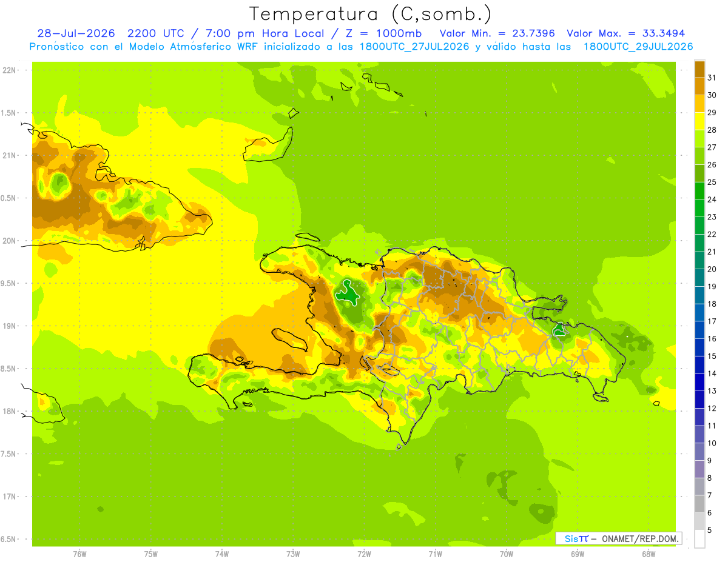Click the '21N' latitude label
The height and width of the screenshot is (562, 728).
coord(9,155)
